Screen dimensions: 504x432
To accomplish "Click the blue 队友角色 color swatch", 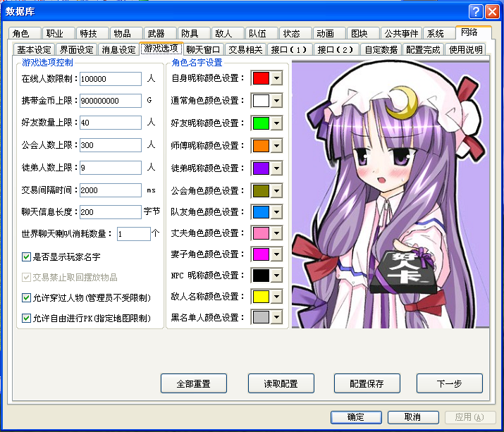I will [261, 212].
